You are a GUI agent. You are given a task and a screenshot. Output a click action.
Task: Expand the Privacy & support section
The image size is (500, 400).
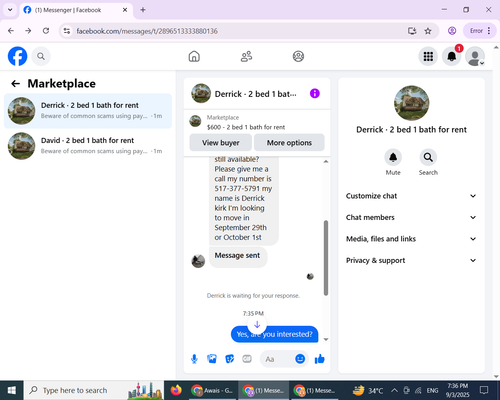411,260
